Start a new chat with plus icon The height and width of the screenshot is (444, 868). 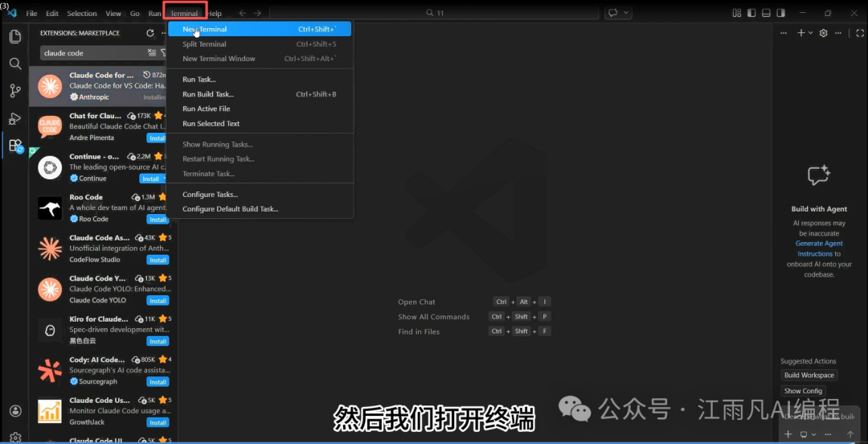click(800, 33)
